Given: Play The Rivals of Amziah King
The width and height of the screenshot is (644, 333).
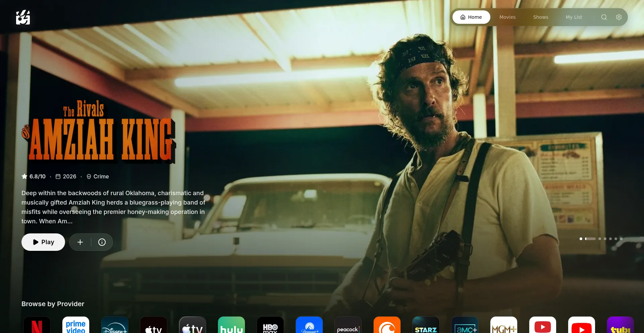Looking at the screenshot, I should click(43, 242).
